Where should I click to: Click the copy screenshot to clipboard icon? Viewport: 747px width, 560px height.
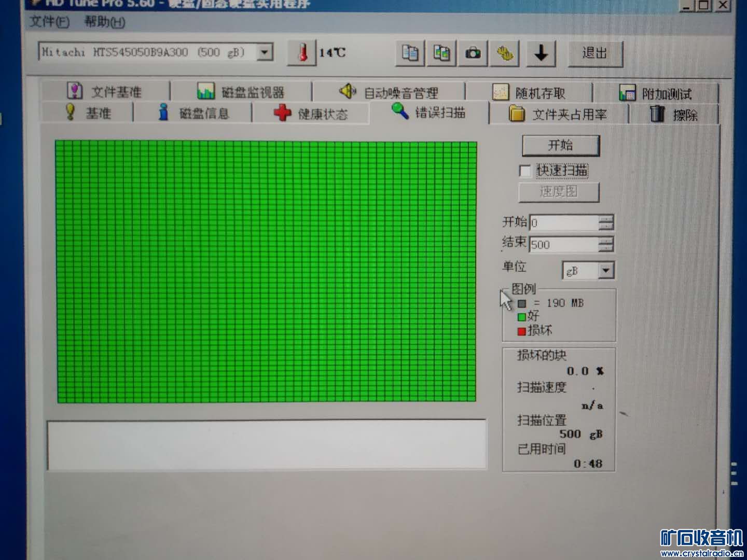coord(441,53)
